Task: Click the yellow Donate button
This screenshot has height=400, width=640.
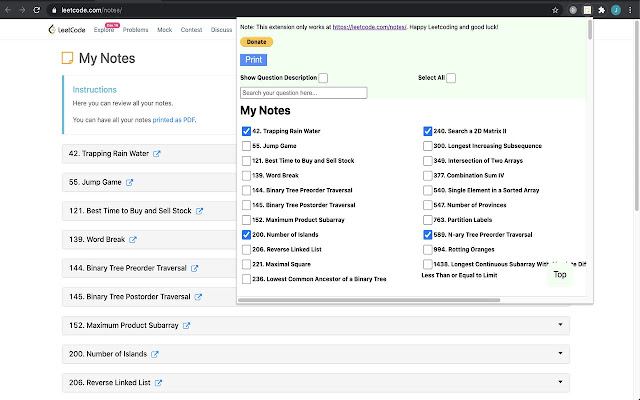Action: click(256, 42)
